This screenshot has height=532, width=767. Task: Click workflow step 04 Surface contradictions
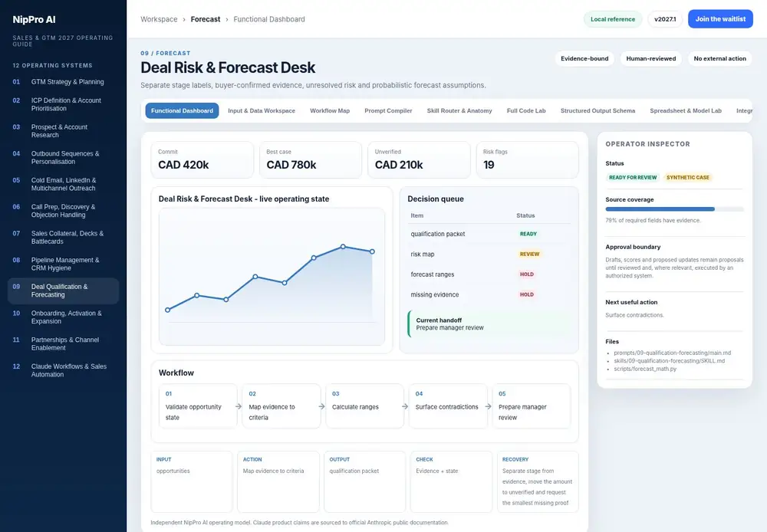pos(448,406)
